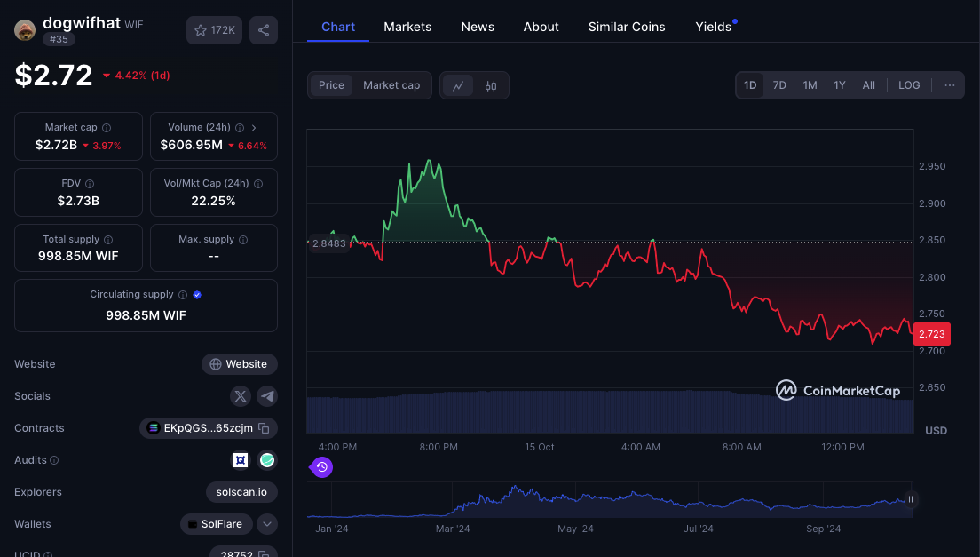Image resolution: width=980 pixels, height=557 pixels.
Task: Open the X (Twitter) social link
Action: (x=241, y=396)
